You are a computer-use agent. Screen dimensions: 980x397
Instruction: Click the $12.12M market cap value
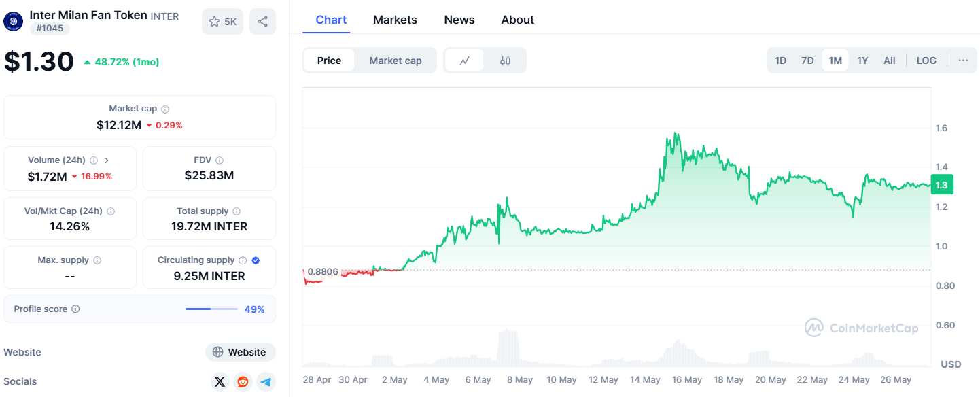point(119,125)
